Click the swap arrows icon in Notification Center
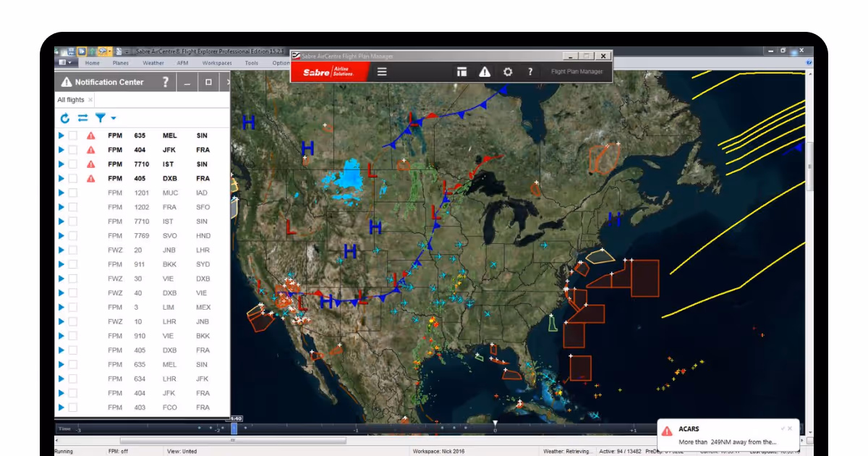This screenshot has height=456, width=868. tap(82, 118)
